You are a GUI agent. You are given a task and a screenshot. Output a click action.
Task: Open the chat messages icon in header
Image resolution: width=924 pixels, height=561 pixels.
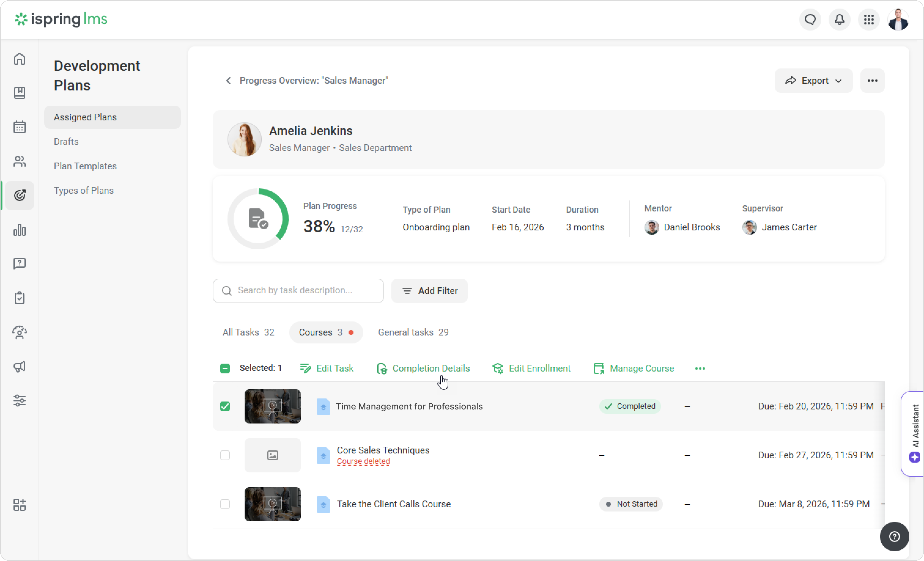pyautogui.click(x=810, y=20)
